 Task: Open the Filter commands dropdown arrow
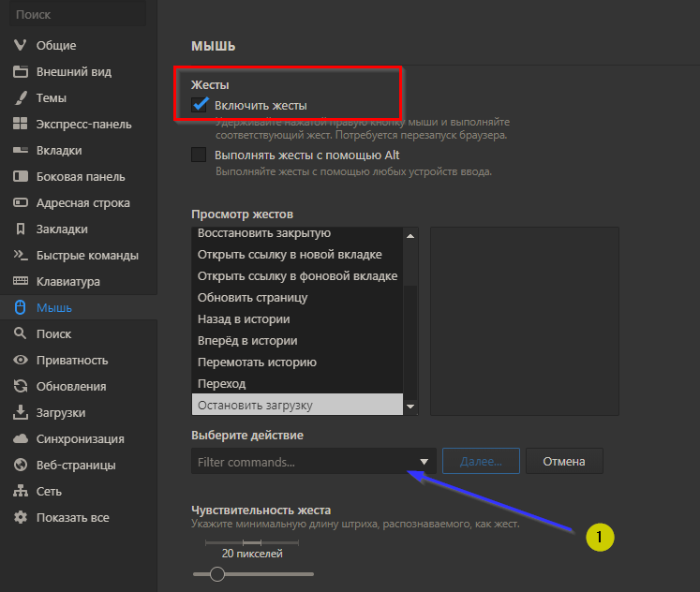[x=424, y=461]
